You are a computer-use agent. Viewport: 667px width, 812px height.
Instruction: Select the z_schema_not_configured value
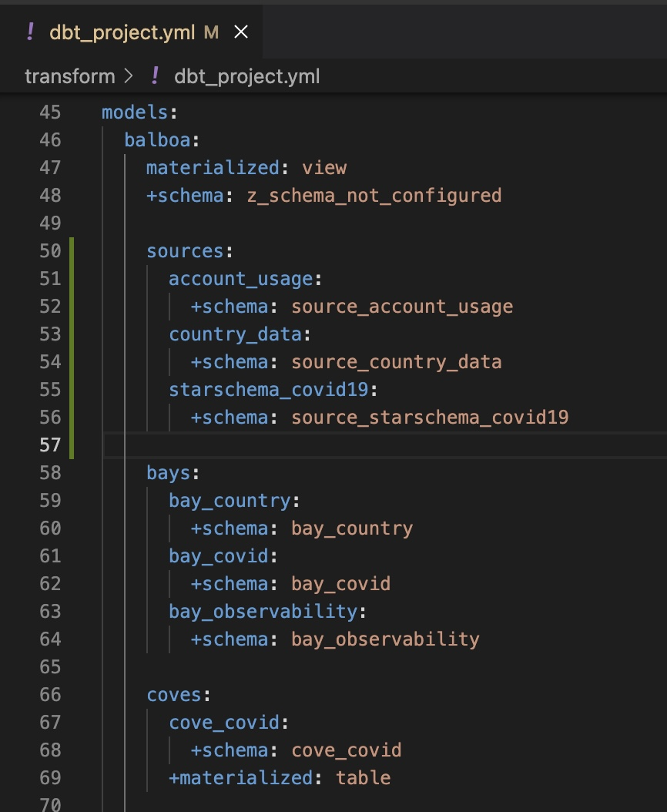(374, 196)
